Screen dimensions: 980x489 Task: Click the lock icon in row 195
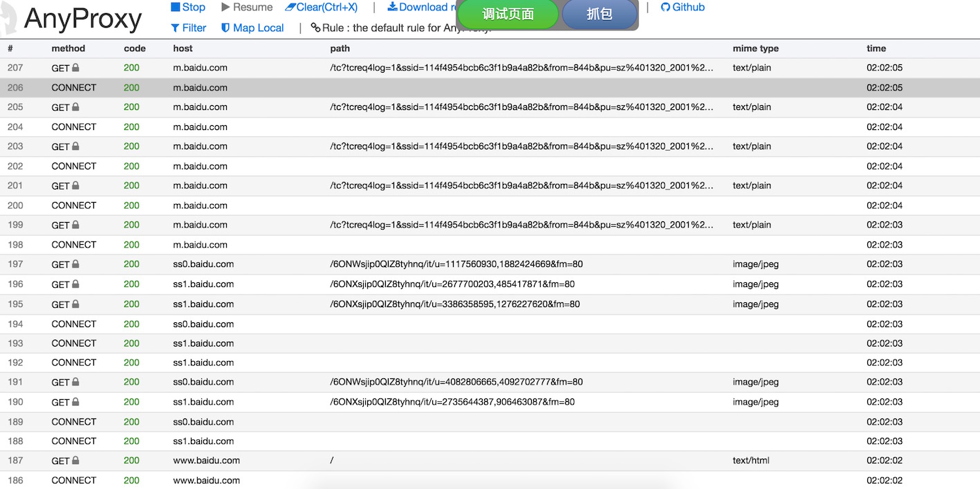pos(76,304)
